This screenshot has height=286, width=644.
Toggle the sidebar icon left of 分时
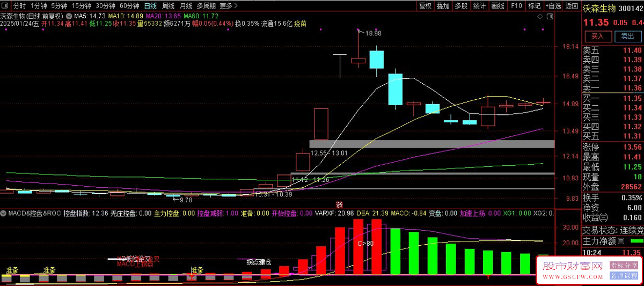tap(5, 6)
